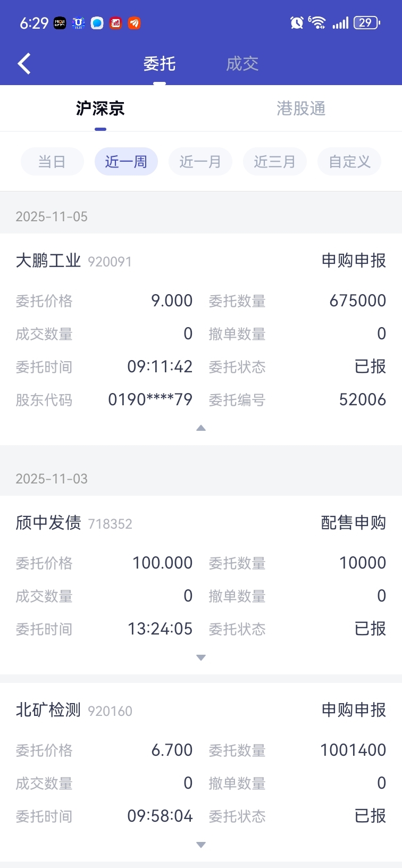
Task: Select the 沪深京 market tab
Action: [x=100, y=108]
